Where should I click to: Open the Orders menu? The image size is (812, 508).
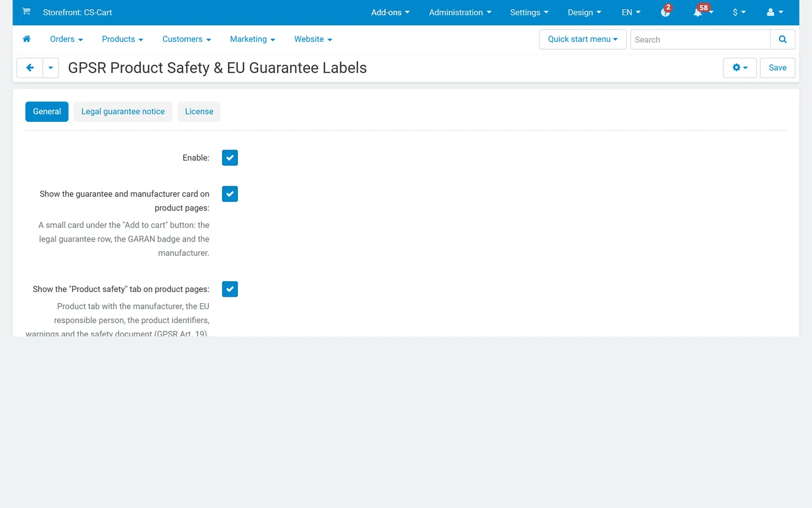click(x=67, y=39)
